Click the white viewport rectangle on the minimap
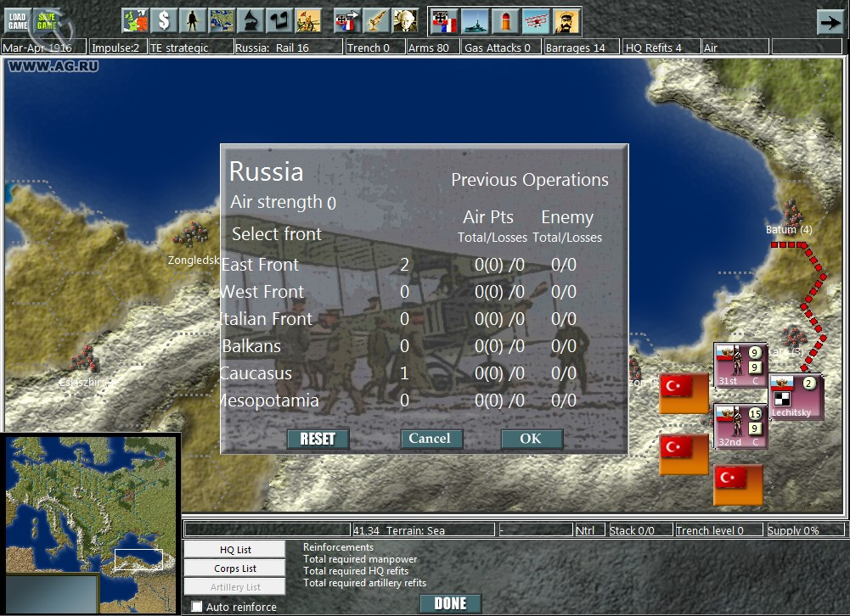This screenshot has height=616, width=850. point(138,560)
